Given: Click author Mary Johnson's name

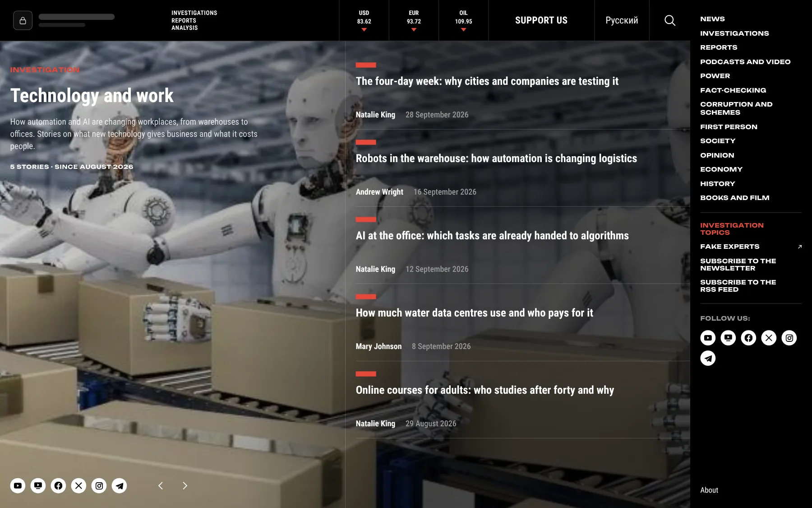Looking at the screenshot, I should pyautogui.click(x=378, y=346).
